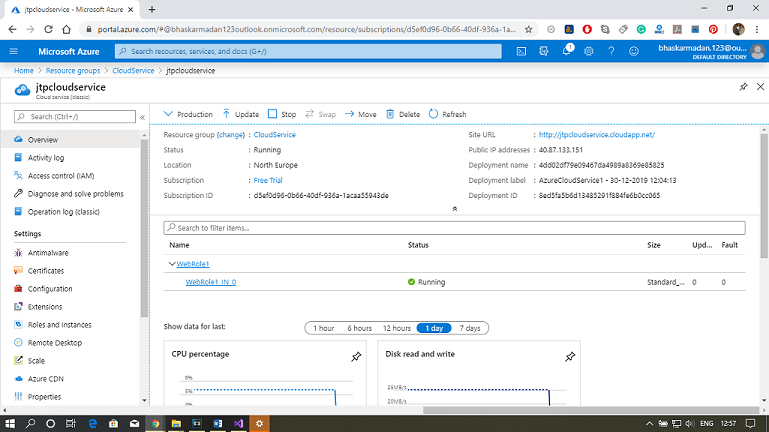Open the notifications bell

tap(567, 51)
